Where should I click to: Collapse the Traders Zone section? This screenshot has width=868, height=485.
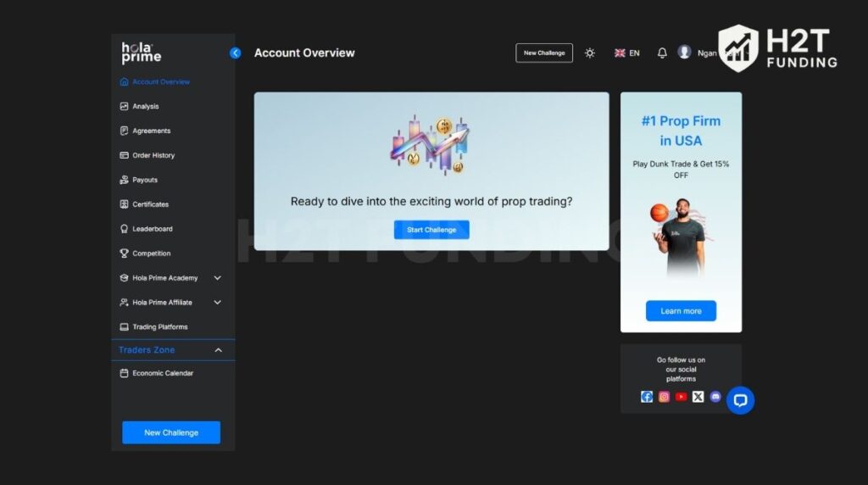click(218, 350)
